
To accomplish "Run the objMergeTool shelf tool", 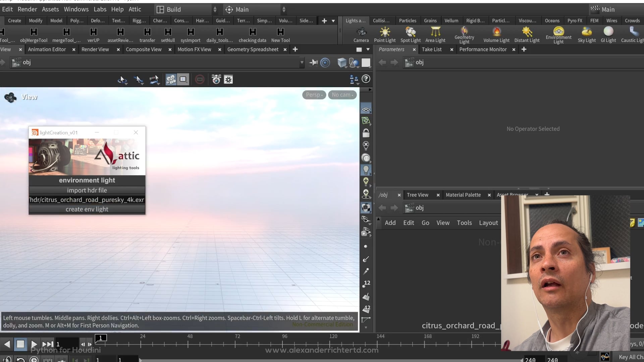I will tap(34, 35).
